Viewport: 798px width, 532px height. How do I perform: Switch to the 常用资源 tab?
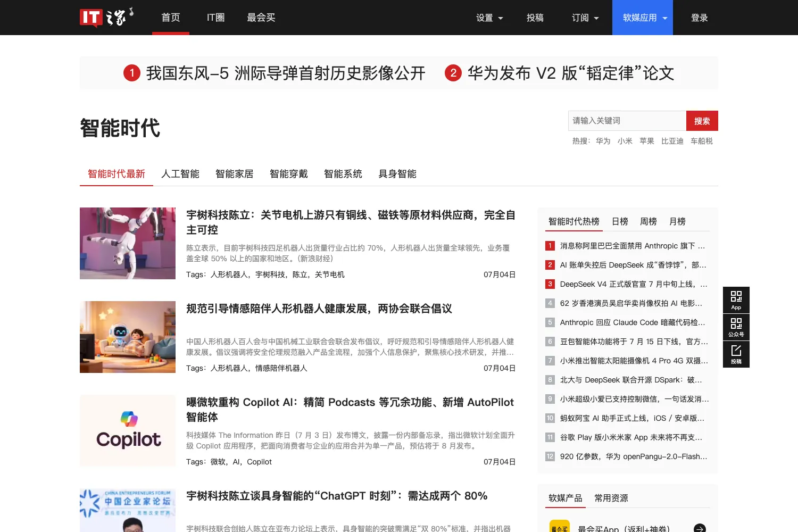(611, 498)
